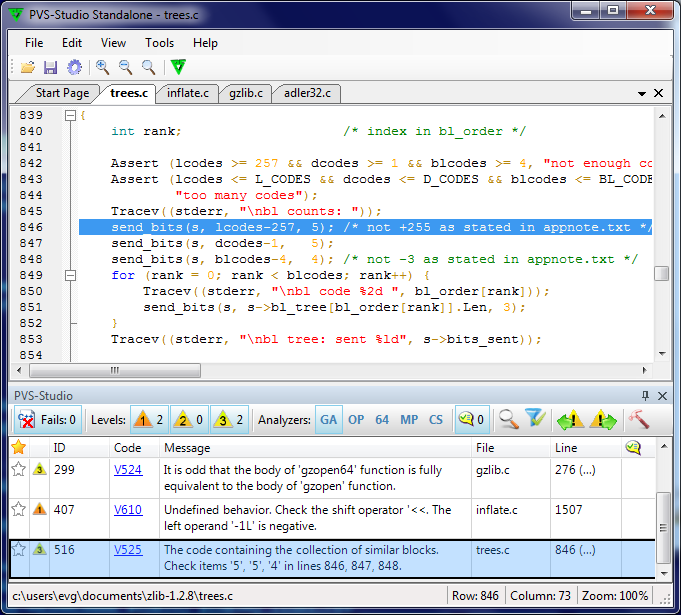Click the hammer icon in PVS-Studio toolbar
The height and width of the screenshot is (615, 681).
(x=638, y=420)
